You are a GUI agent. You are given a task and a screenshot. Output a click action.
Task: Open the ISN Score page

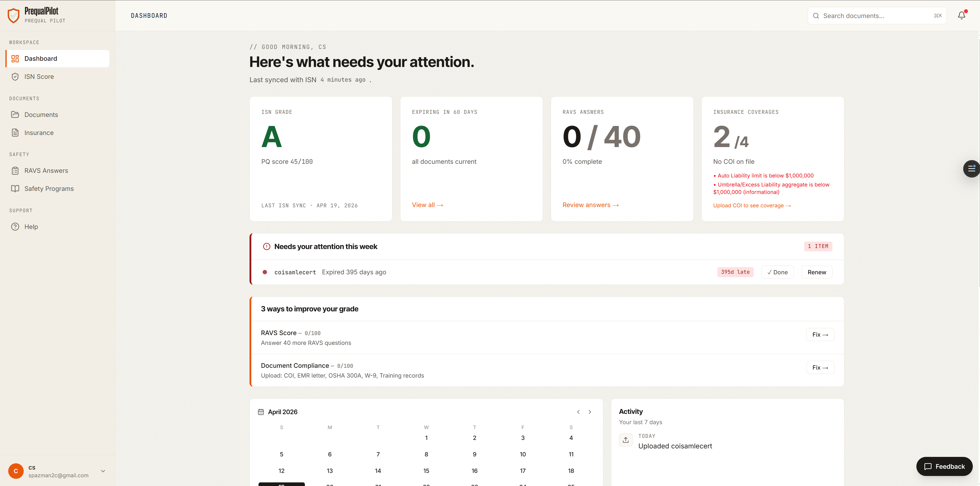[x=39, y=76]
